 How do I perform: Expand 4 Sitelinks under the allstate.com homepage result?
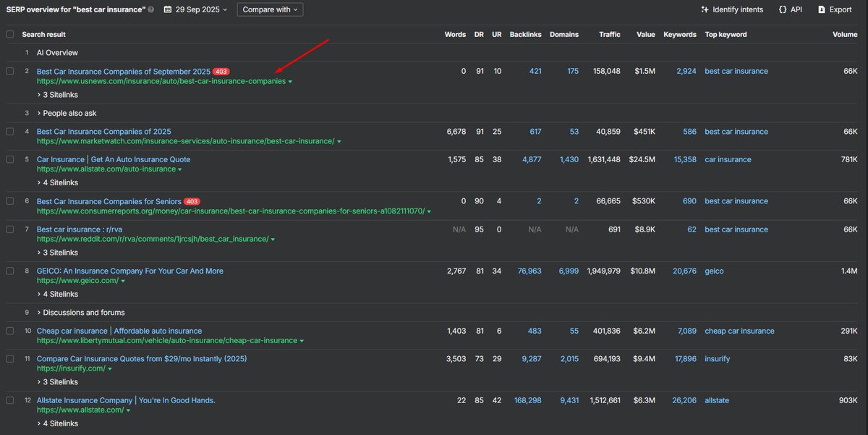[x=57, y=423]
